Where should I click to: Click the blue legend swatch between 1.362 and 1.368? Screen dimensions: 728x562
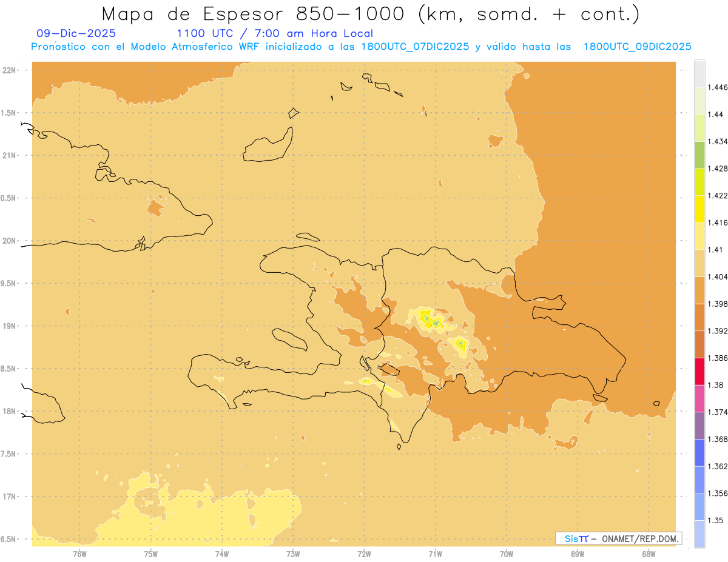click(x=699, y=452)
